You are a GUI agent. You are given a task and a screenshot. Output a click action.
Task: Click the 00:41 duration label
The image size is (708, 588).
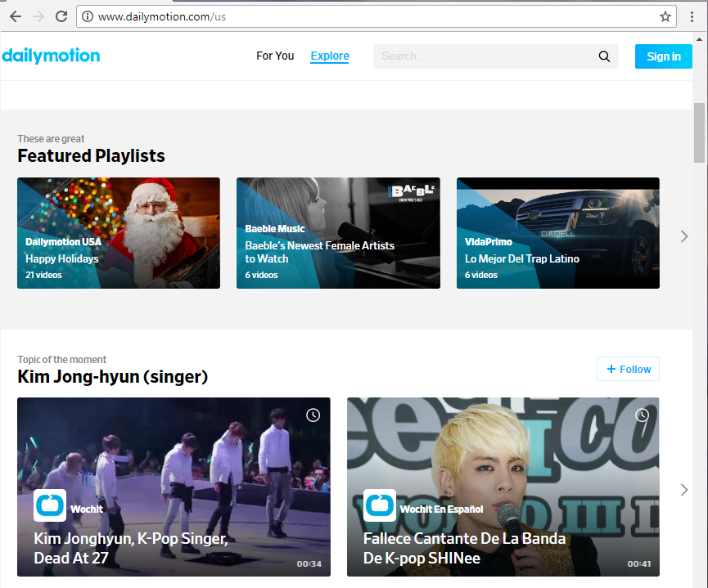pyautogui.click(x=639, y=563)
